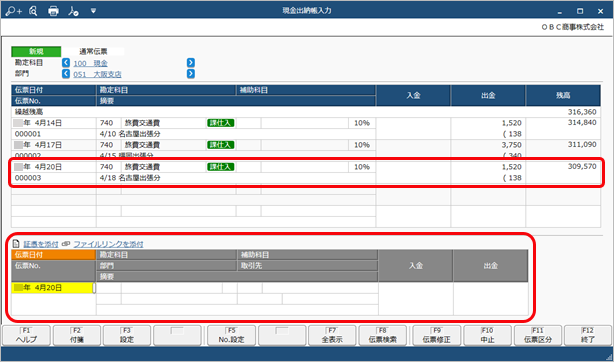Click the 課仕入 tag on the 4月20日 row
This screenshot has height=362, width=614.
click(220, 167)
